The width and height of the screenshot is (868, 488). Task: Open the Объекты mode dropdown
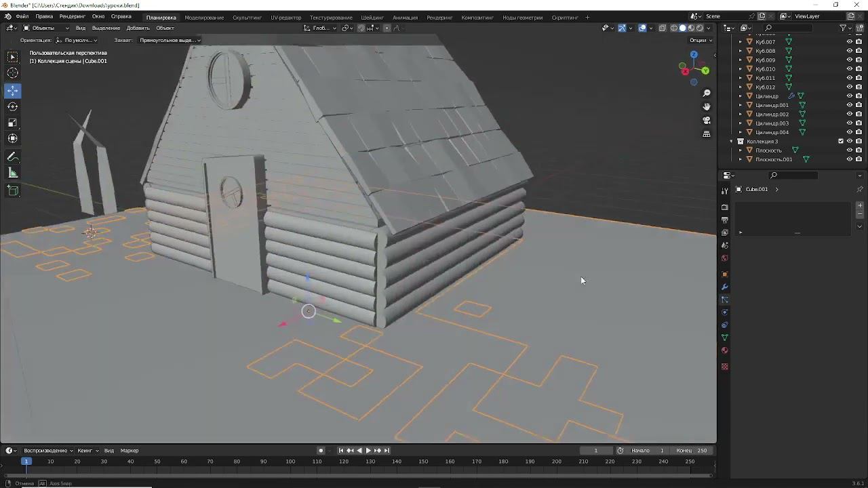46,28
